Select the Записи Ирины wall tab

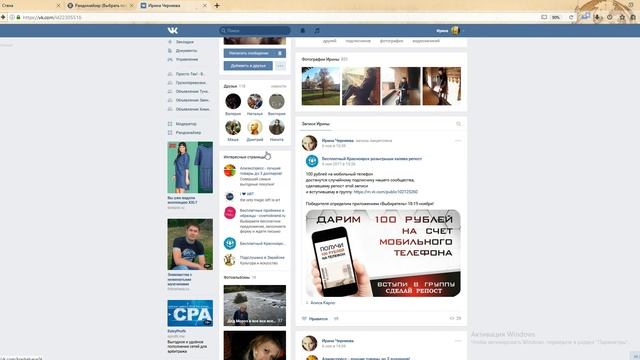pyautogui.click(x=316, y=124)
